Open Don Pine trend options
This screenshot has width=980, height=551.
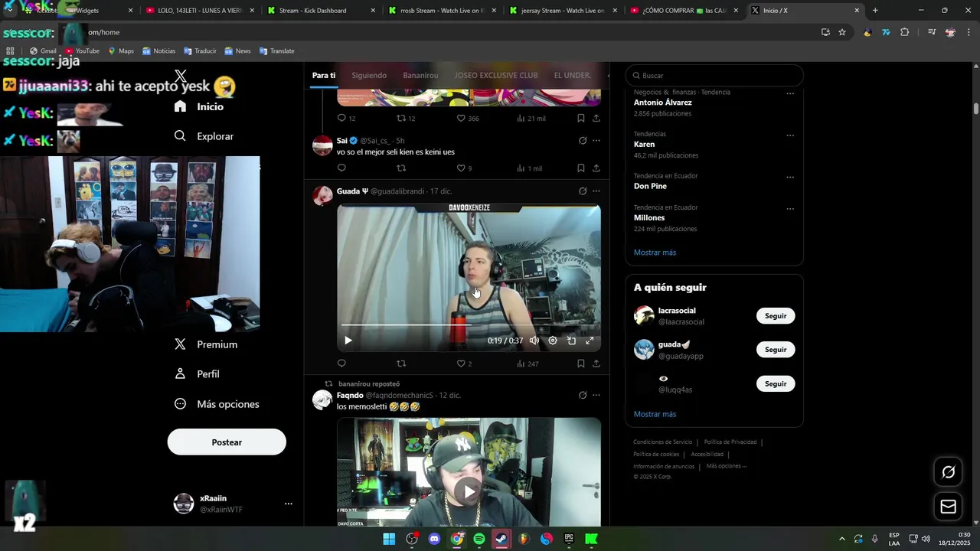(x=790, y=178)
